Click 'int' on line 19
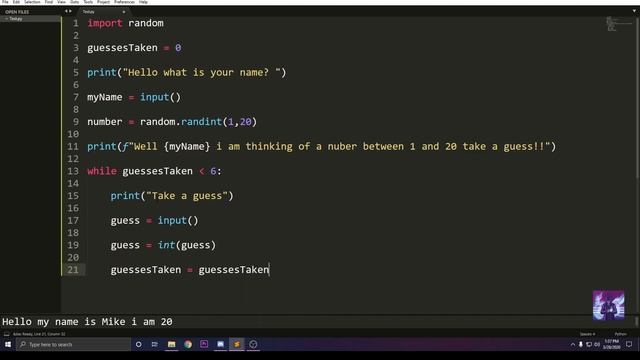Image resolution: width=640 pixels, height=360 pixels. [x=166, y=245]
